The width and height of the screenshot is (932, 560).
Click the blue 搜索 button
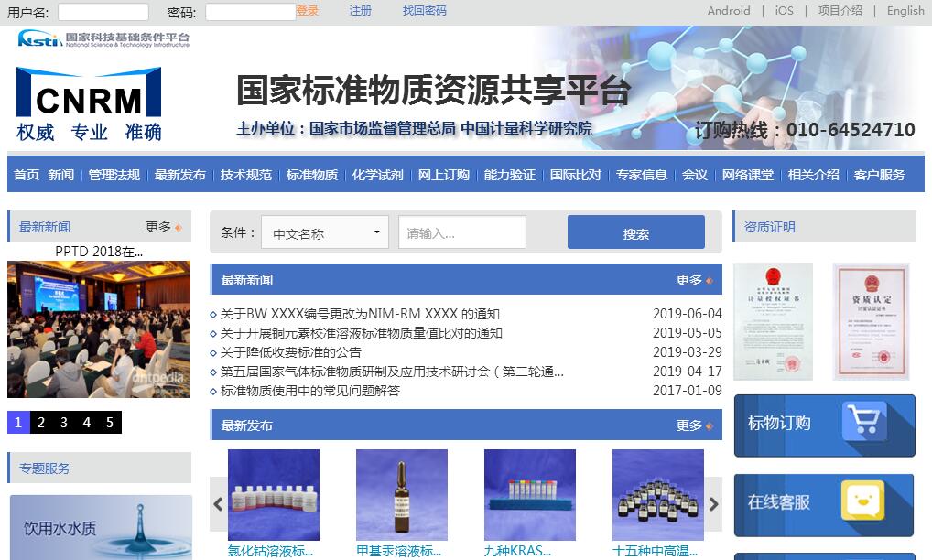(635, 233)
